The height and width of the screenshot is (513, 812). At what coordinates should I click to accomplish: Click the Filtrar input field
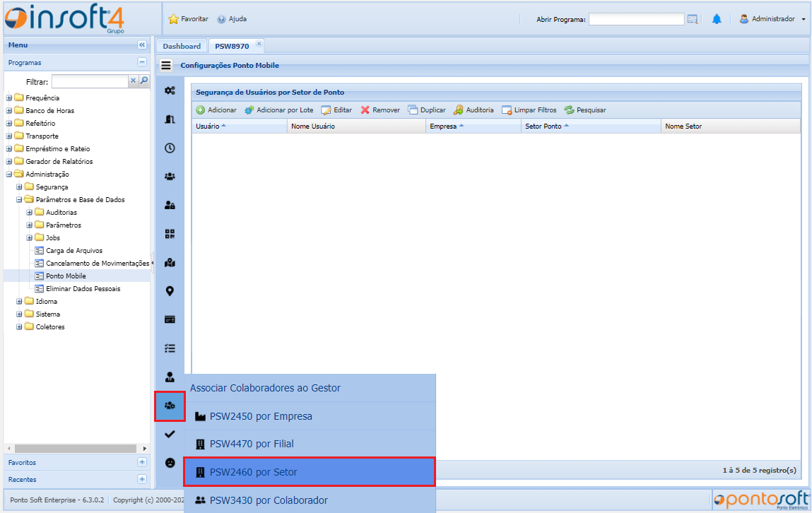[89, 82]
